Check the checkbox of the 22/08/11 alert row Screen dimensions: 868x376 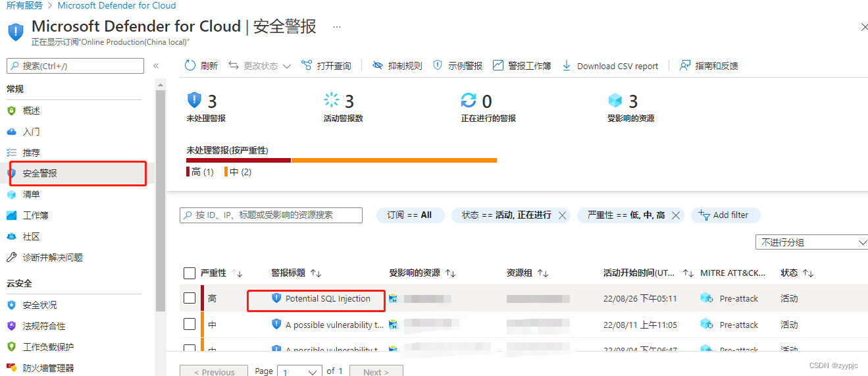(190, 324)
